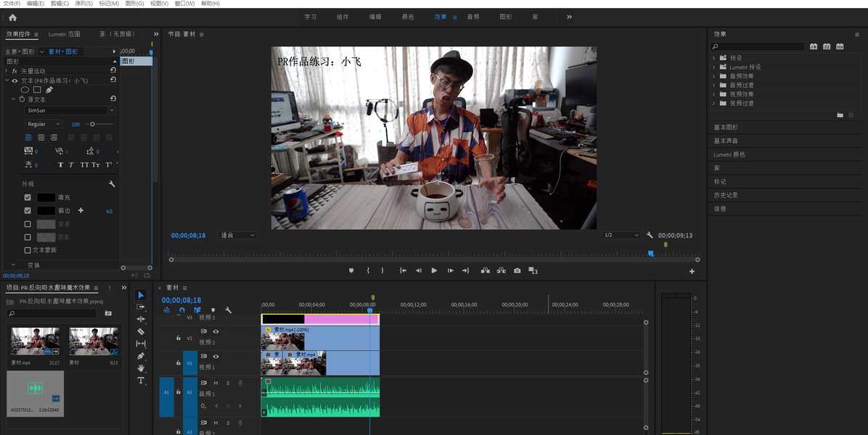Open the 剪辑(C) menu
Image resolution: width=868 pixels, height=435 pixels.
pyautogui.click(x=60, y=4)
